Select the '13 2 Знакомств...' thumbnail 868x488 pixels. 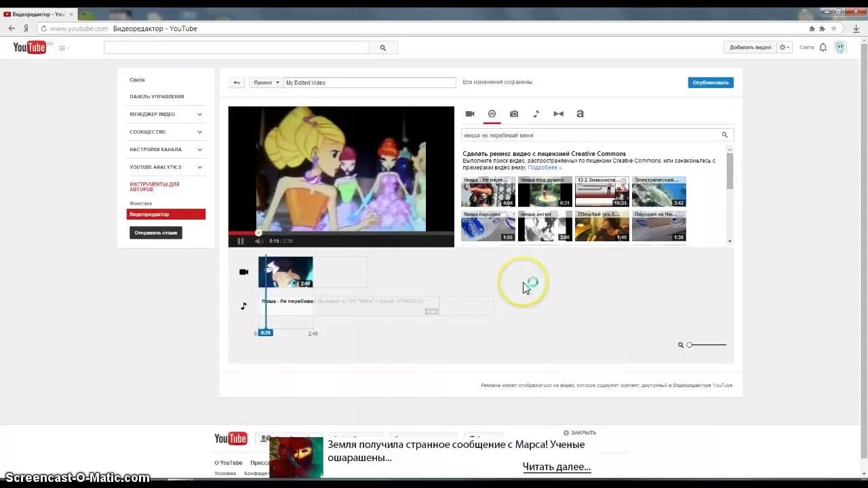tap(602, 192)
